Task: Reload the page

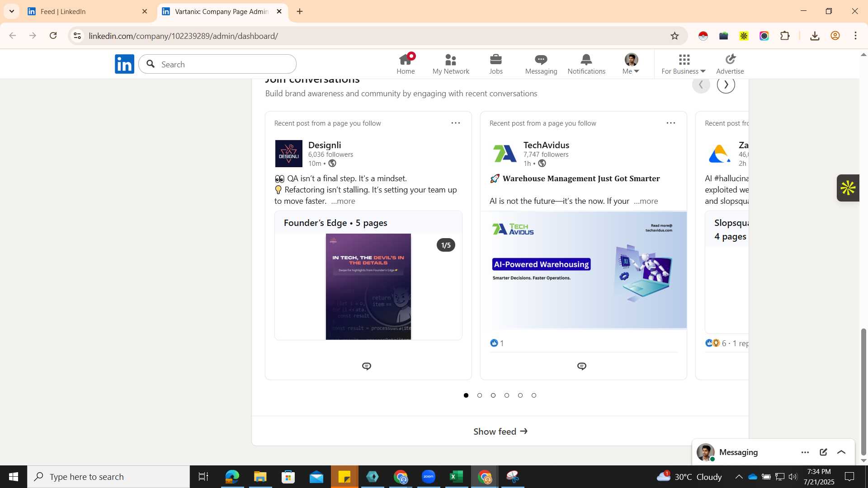Action: coord(53,36)
